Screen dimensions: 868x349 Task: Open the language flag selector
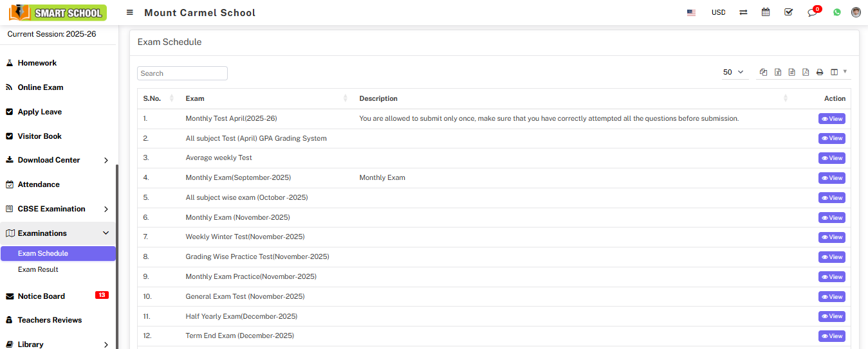point(691,12)
